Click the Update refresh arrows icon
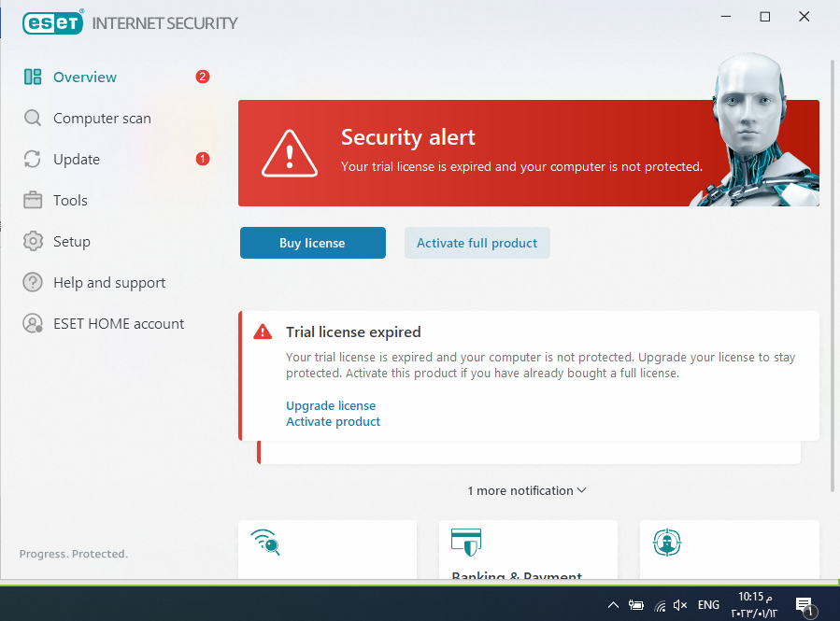The width and height of the screenshot is (840, 621). pos(33,159)
